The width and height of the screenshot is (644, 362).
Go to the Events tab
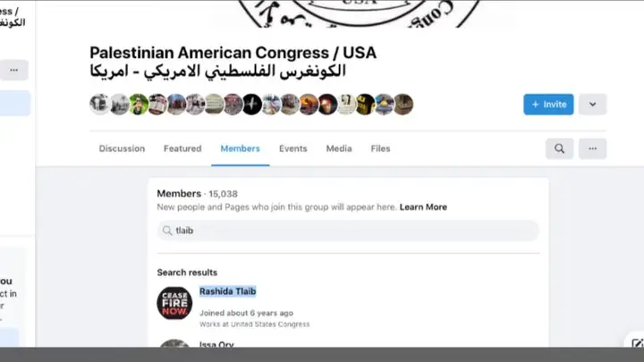pos(292,148)
